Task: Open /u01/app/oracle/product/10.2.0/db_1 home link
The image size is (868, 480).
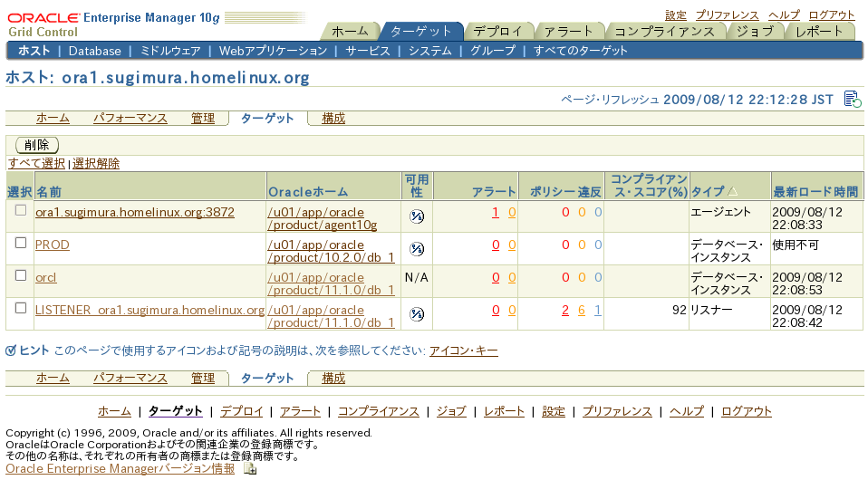Action: tap(331, 252)
